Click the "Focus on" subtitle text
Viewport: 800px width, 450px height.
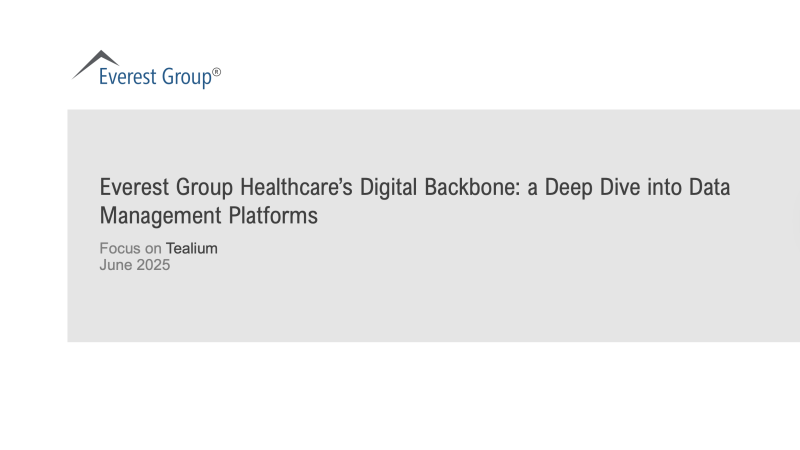[x=130, y=249]
